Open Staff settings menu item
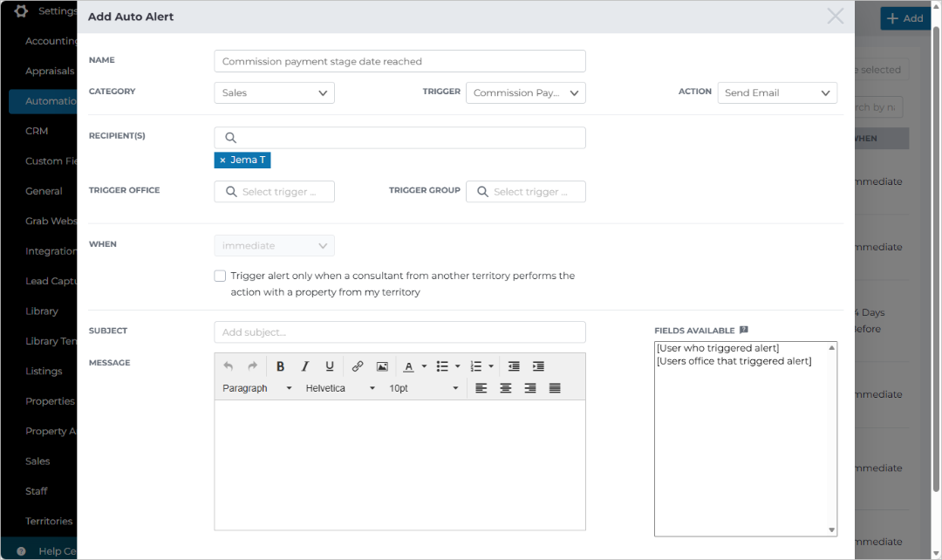The width and height of the screenshot is (942, 560). 36,491
